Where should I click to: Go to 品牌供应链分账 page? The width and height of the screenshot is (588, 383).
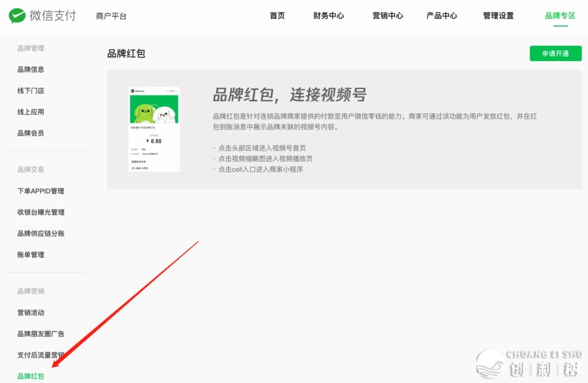pos(41,233)
